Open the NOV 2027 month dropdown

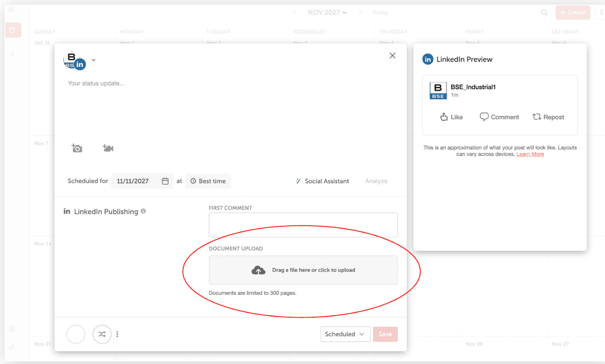[328, 13]
